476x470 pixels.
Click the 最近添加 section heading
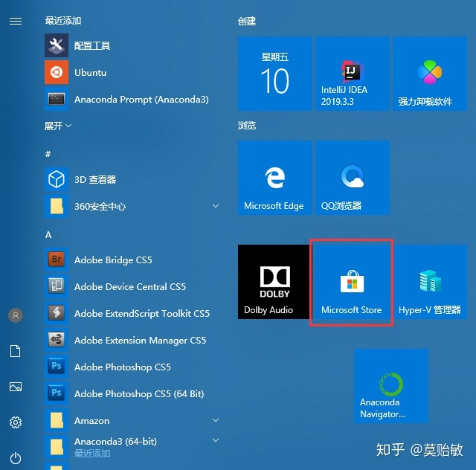pos(63,21)
